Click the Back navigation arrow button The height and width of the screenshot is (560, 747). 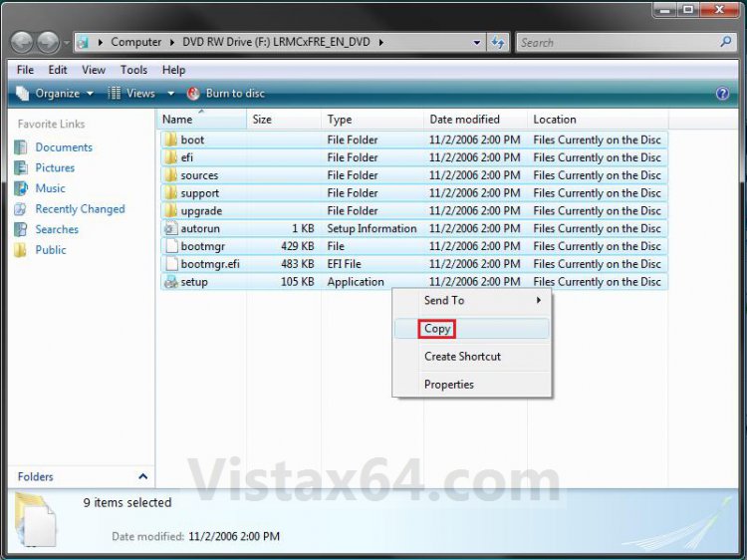pyautogui.click(x=22, y=43)
